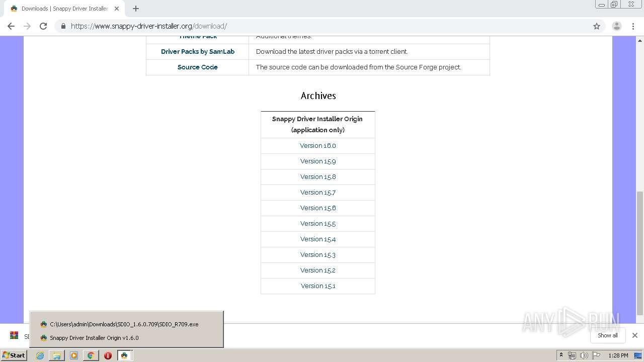644x362 pixels.
Task: Open Driver Packs by SamLab link
Action: (198, 51)
